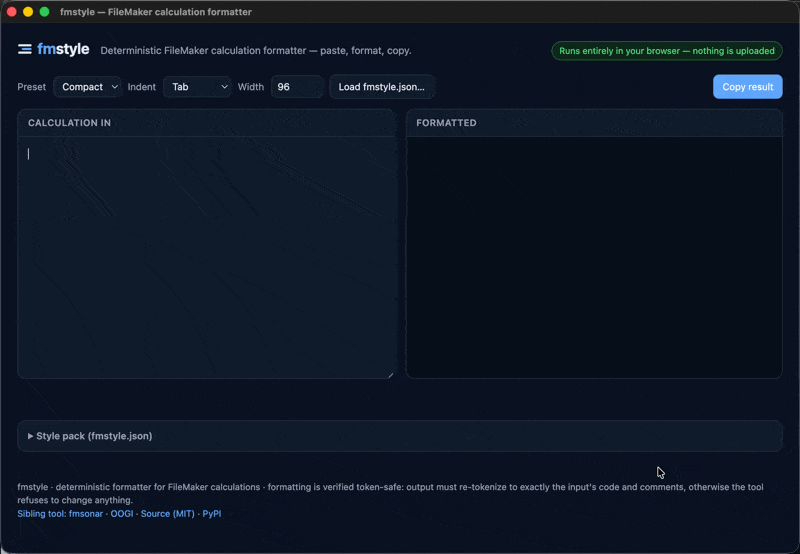
Task: Click the 'CALCULATION IN' header text
Action: pos(69,123)
